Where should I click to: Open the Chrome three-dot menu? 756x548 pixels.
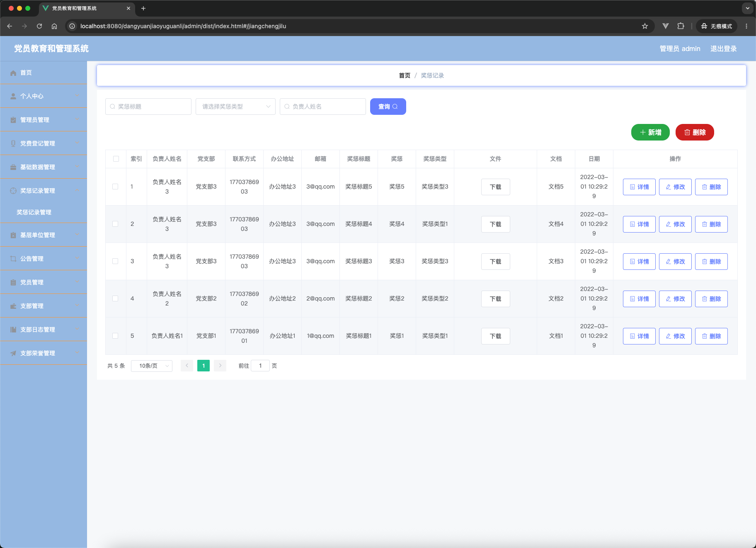[746, 26]
